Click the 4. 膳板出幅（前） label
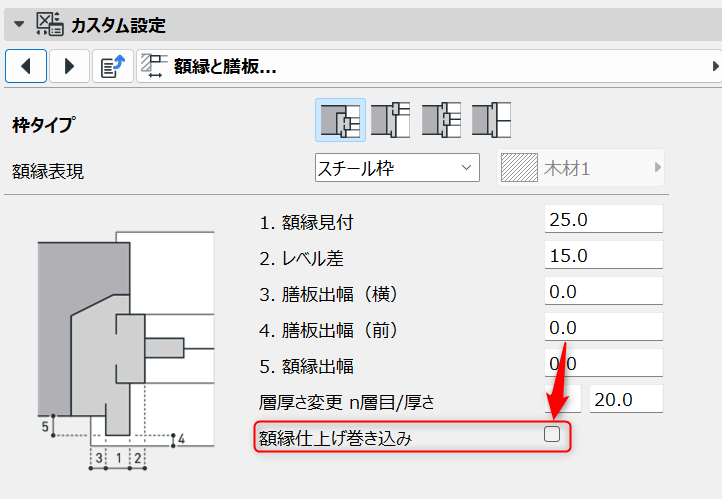 pos(330,331)
